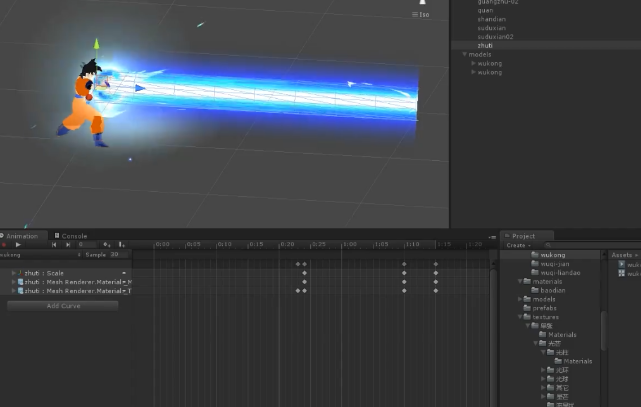Jump to previous keyframe

[54, 245]
